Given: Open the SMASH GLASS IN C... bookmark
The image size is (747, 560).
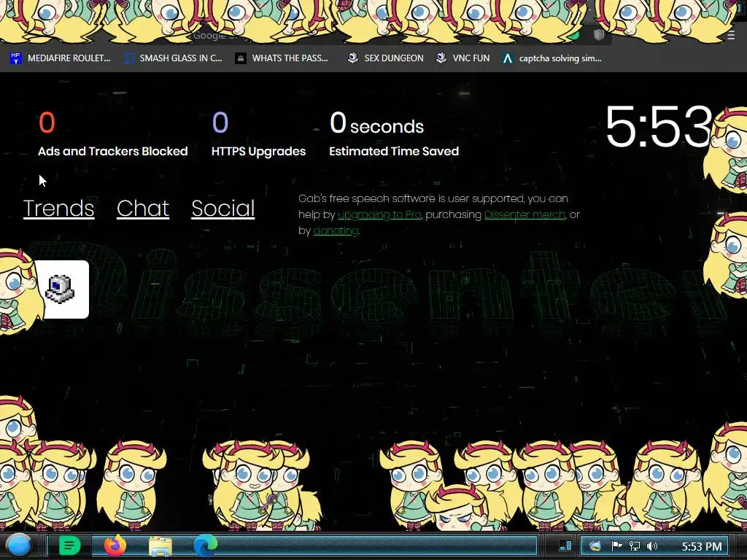Looking at the screenshot, I should coord(173,58).
